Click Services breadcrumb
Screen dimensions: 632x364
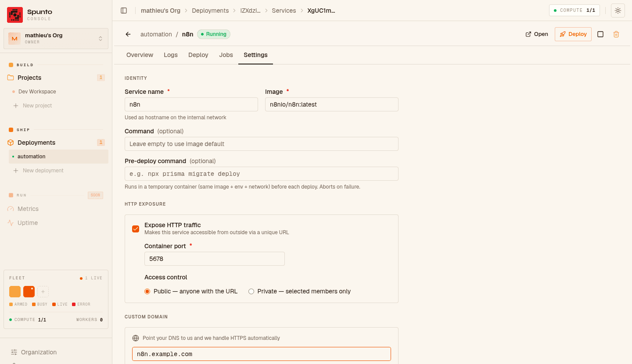click(284, 11)
